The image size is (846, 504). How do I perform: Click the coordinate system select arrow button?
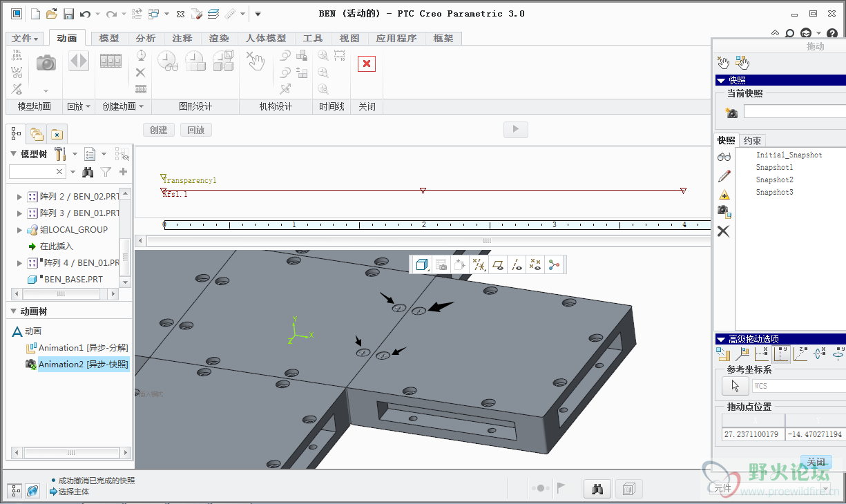click(x=735, y=386)
